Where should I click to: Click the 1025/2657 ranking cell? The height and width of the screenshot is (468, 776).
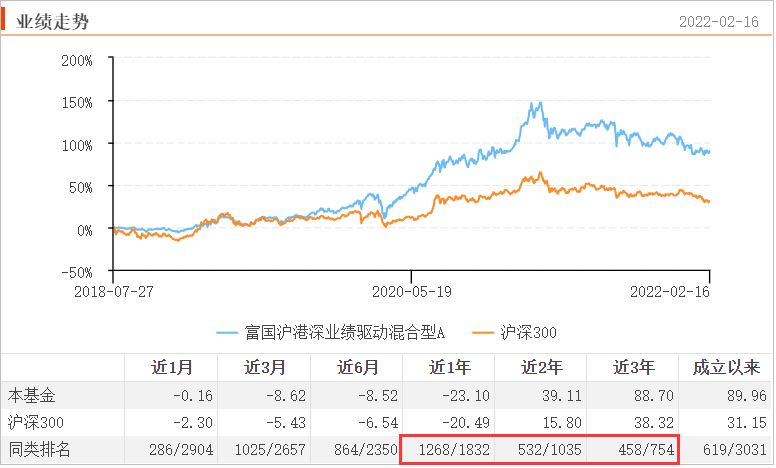click(x=270, y=450)
